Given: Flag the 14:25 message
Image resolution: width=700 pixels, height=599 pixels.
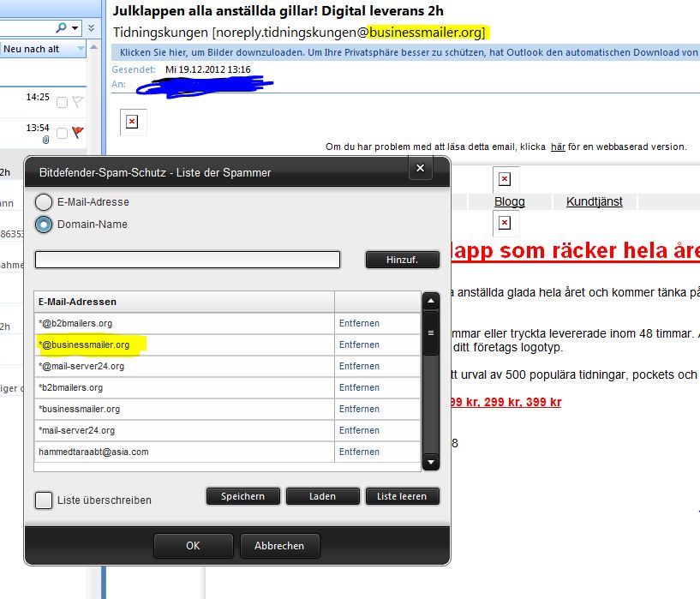Looking at the screenshot, I should point(78,102).
